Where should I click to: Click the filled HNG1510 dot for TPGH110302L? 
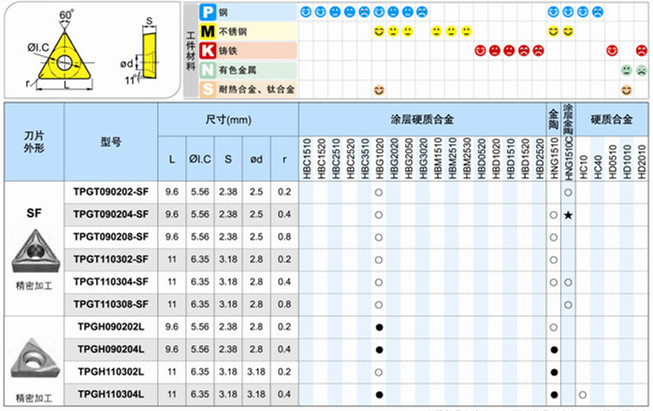(x=553, y=371)
